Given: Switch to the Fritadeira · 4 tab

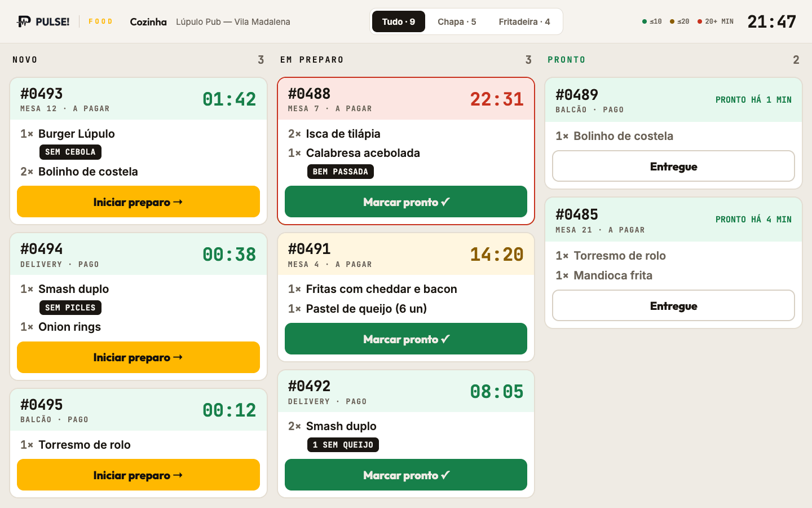Looking at the screenshot, I should 524,21.
